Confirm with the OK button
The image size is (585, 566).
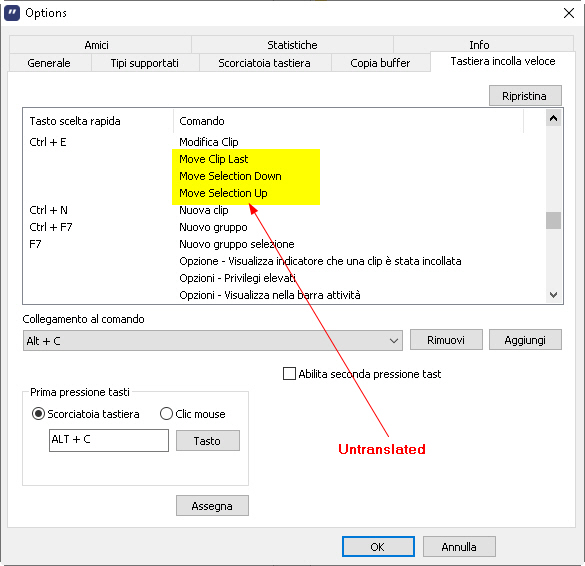(378, 547)
